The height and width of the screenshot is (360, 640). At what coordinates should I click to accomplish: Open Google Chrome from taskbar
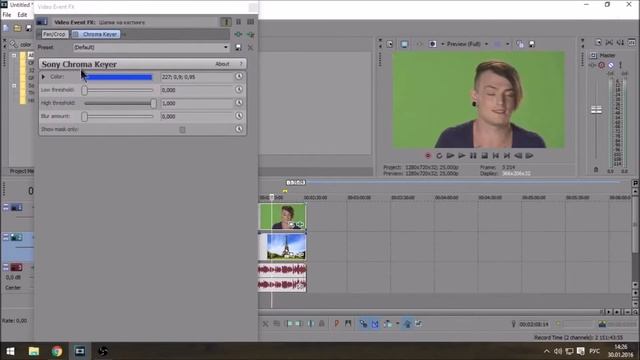57,351
